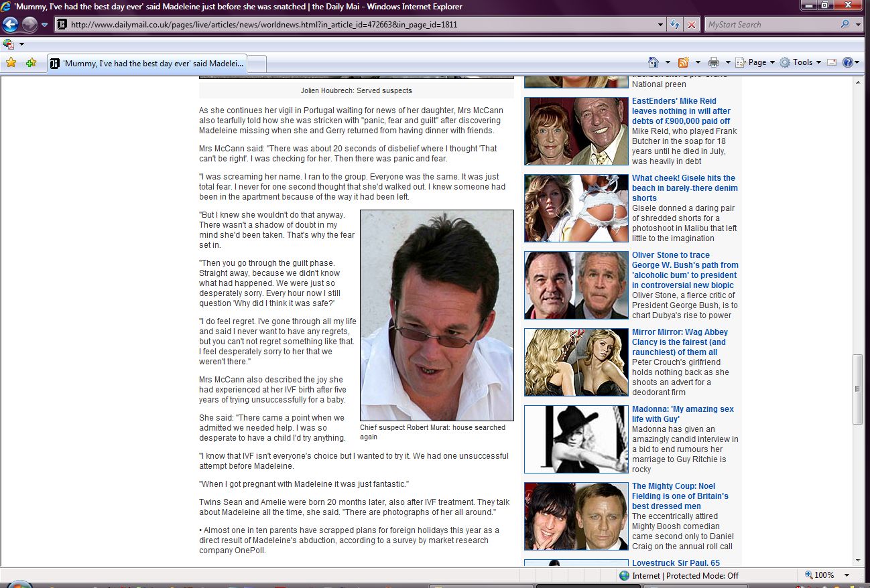Click the Forward navigation arrow
This screenshot has height=588, width=870.
(x=29, y=25)
